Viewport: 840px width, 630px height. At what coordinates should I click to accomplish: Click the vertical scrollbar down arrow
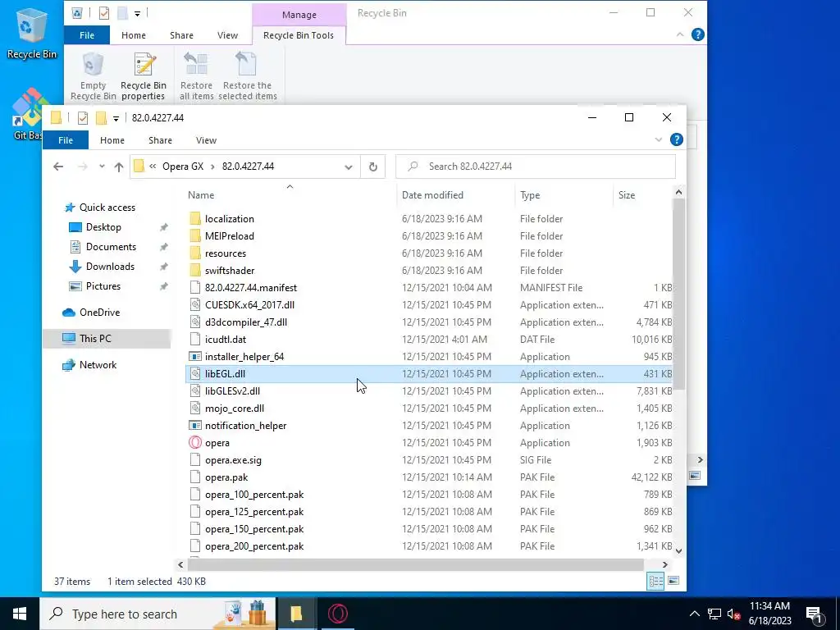(678, 550)
